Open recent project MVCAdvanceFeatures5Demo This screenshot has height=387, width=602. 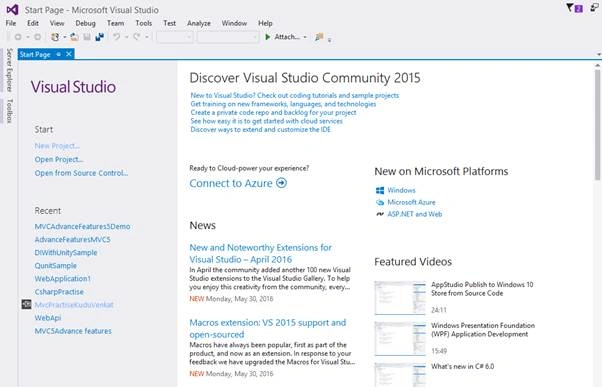(82, 227)
